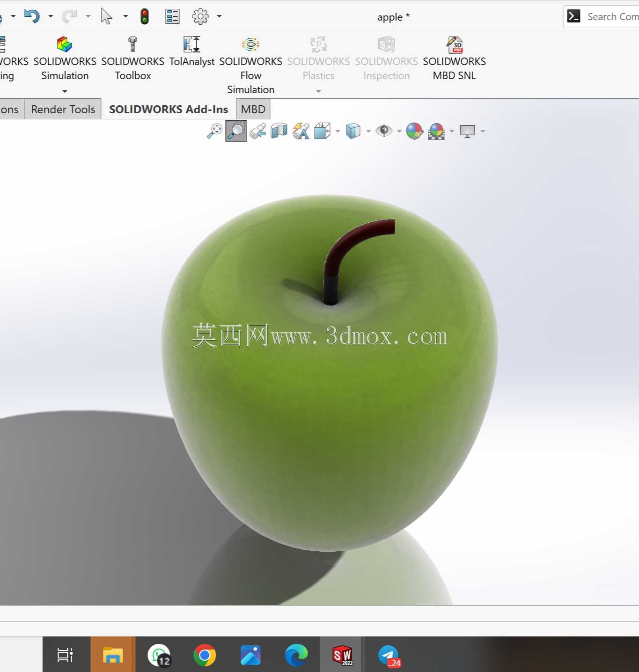
Task: Click the Hide/Show Items eye icon
Action: pyautogui.click(x=384, y=131)
